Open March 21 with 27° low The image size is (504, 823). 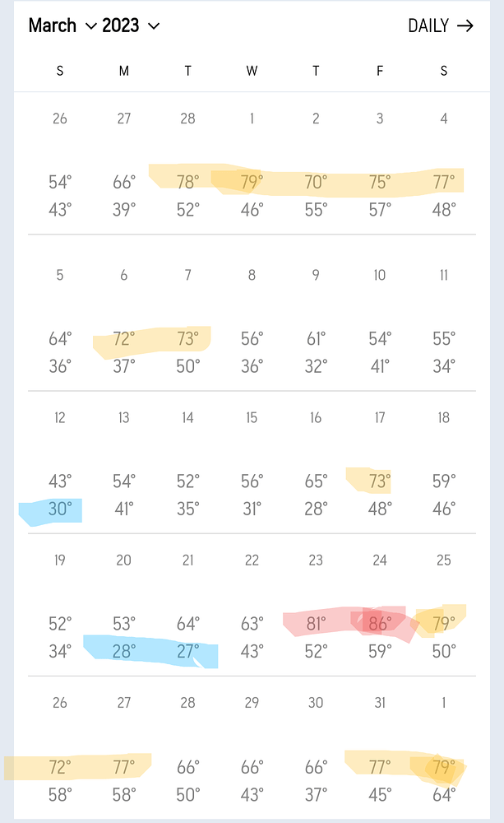coord(187,607)
